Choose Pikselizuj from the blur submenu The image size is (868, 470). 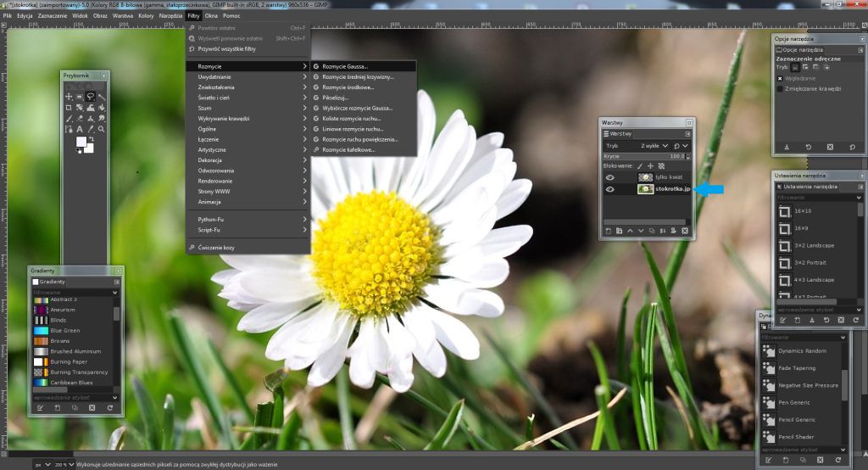point(363,98)
